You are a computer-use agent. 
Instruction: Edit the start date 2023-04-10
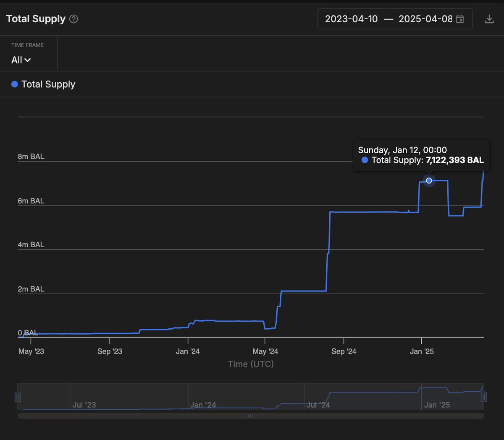(352, 19)
